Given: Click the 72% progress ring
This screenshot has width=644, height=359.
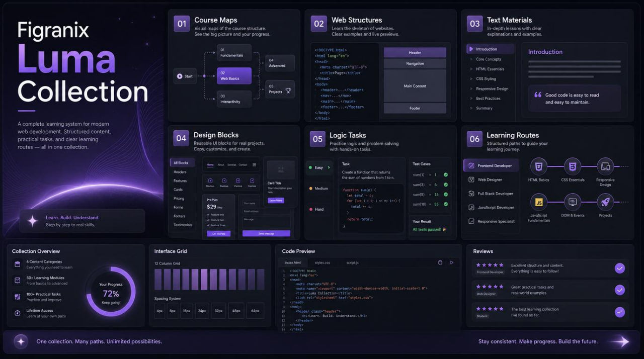Looking at the screenshot, I should 111,292.
